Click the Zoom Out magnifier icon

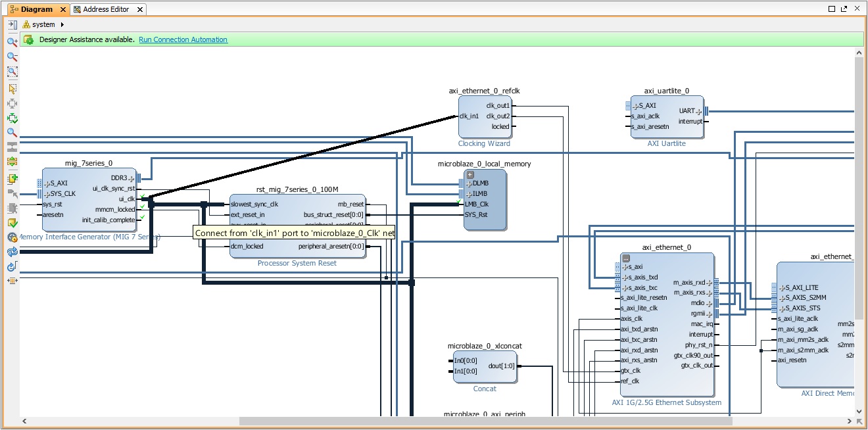12,57
